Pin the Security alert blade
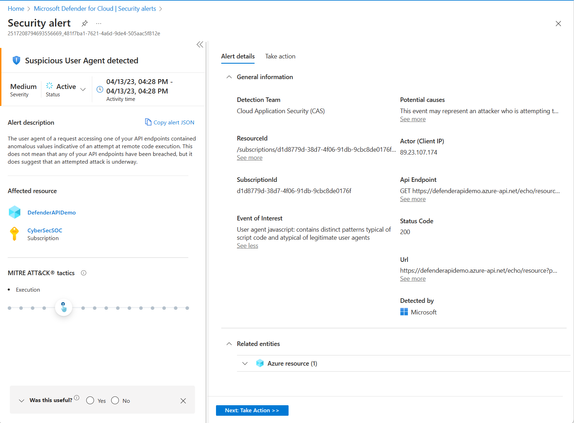Image resolution: width=574 pixels, height=423 pixels. click(x=85, y=23)
